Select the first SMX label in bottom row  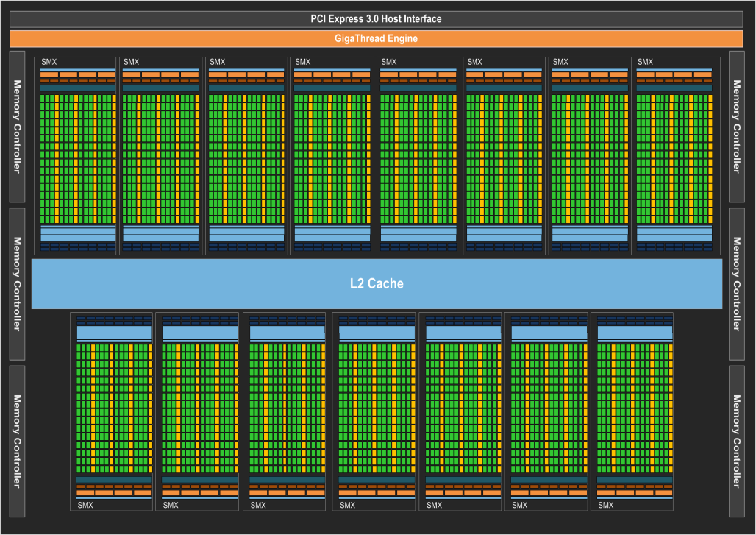click(x=85, y=505)
